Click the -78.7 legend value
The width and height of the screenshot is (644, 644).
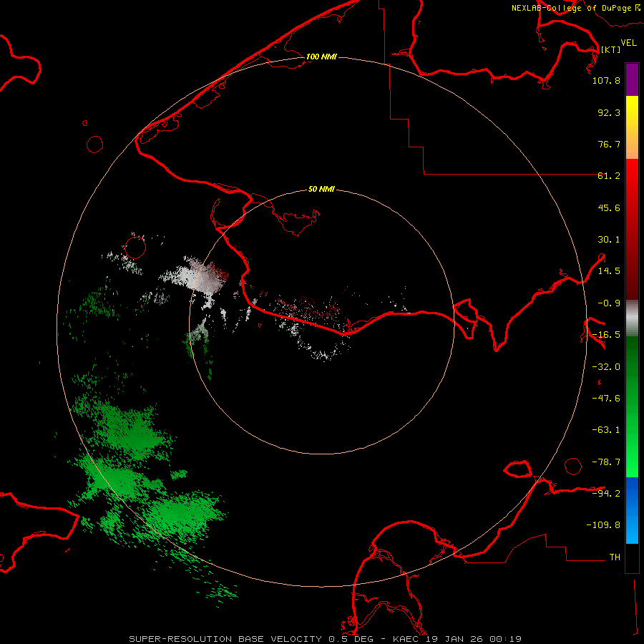pos(606,462)
